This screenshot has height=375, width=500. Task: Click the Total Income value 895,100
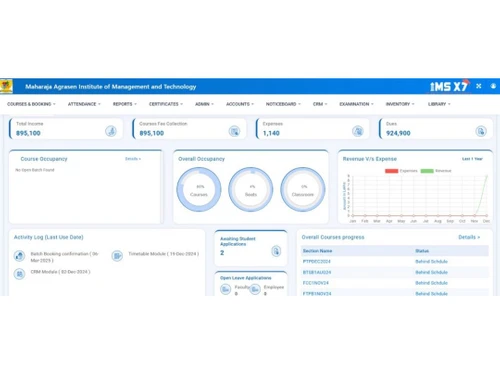pos(28,133)
